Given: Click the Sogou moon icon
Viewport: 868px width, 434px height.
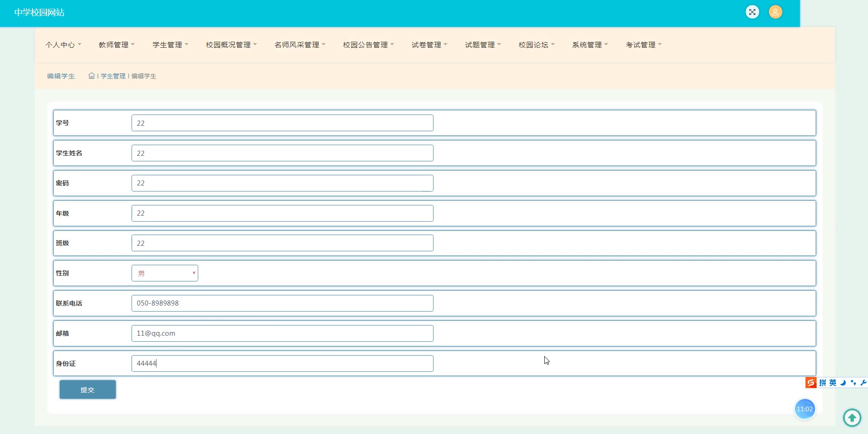Looking at the screenshot, I should click(x=843, y=383).
